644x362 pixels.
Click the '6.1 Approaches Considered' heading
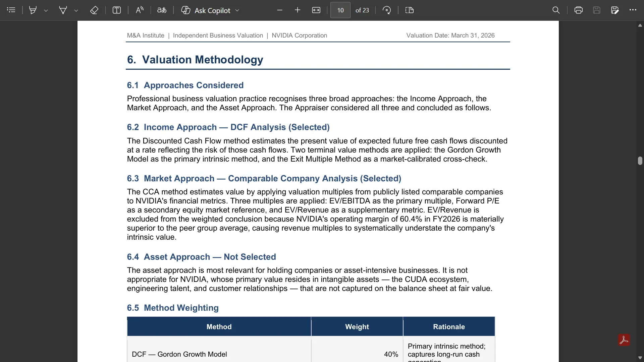coord(185,85)
